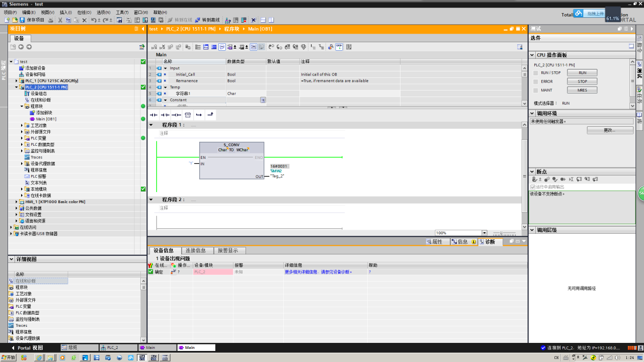This screenshot has height=362, width=644.
Task: Click the S_CONV instruction box
Action: click(x=231, y=160)
